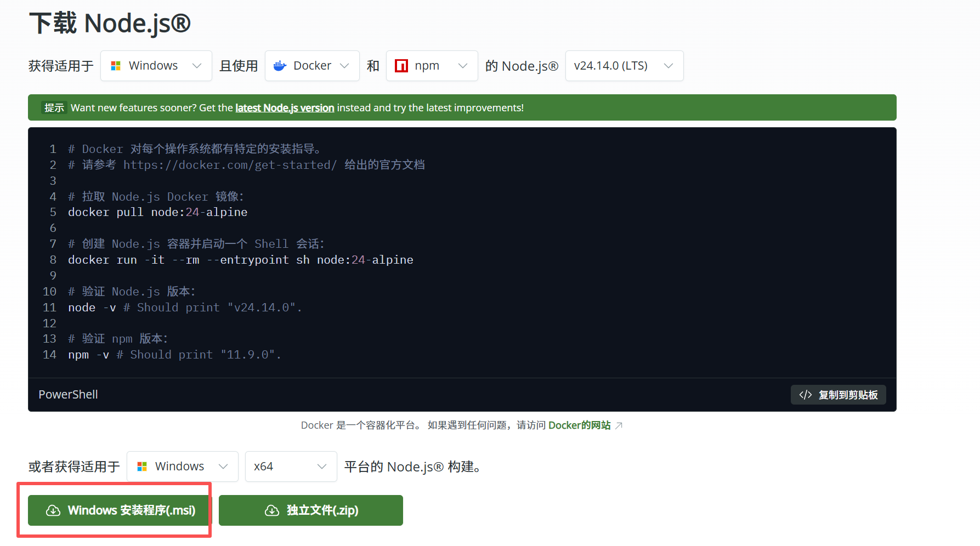Click the code icon on 复制到剪贴板
The height and width of the screenshot is (546, 980).
(805, 394)
